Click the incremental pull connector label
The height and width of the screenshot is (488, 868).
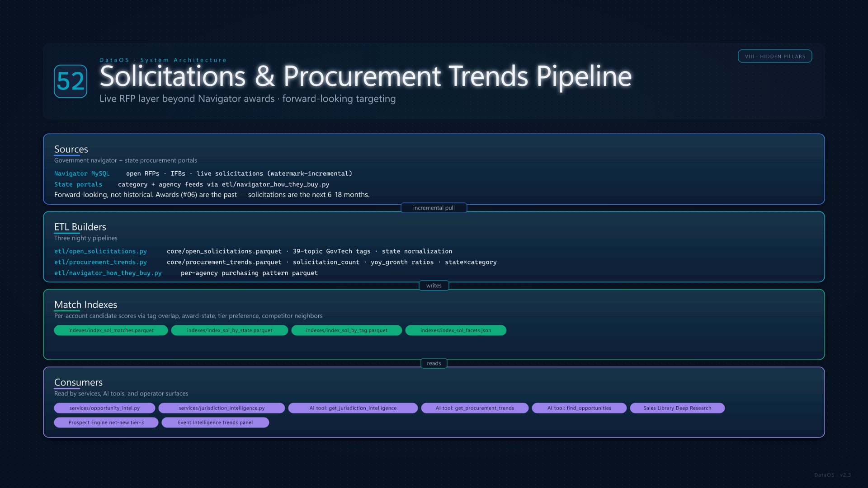[x=434, y=208]
